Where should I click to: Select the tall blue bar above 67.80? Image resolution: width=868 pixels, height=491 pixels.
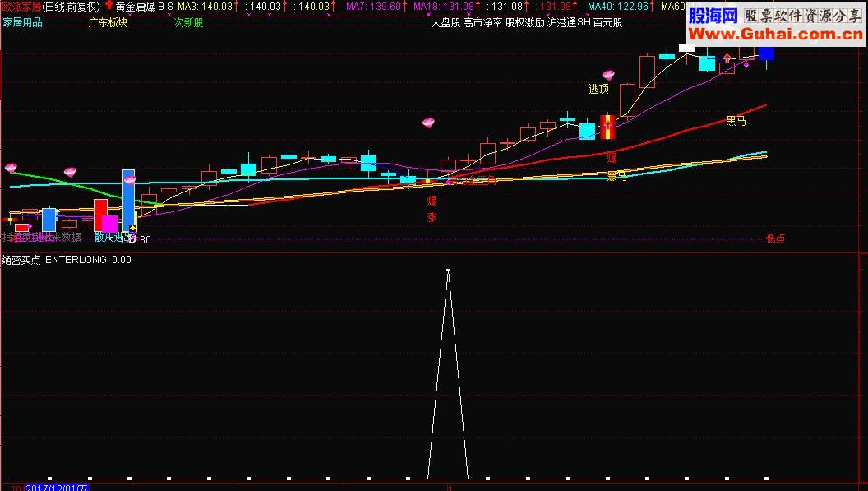[x=128, y=200]
